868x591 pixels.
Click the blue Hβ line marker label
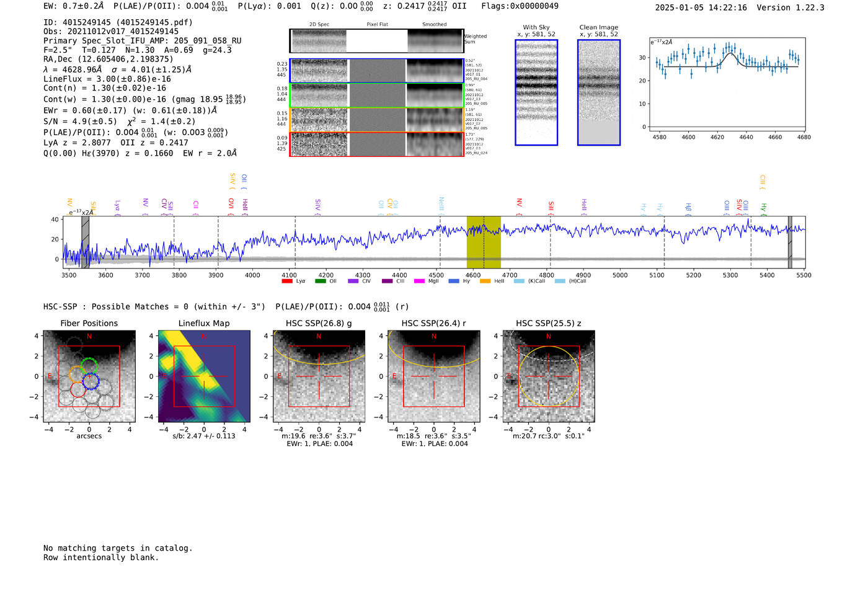[688, 208]
